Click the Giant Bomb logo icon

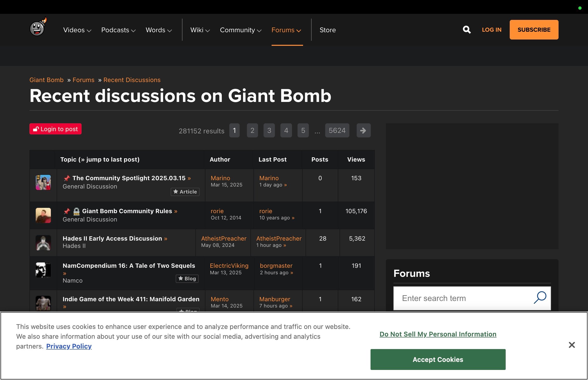[38, 27]
